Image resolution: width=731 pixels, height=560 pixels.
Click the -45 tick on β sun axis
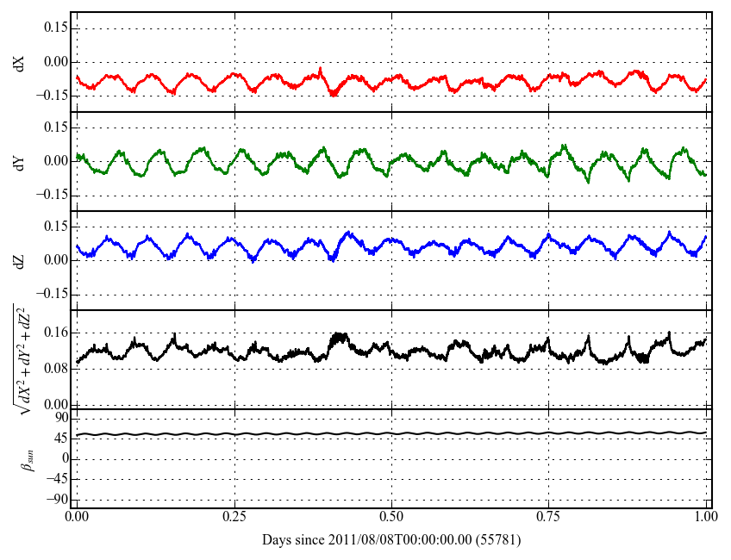coord(57,479)
